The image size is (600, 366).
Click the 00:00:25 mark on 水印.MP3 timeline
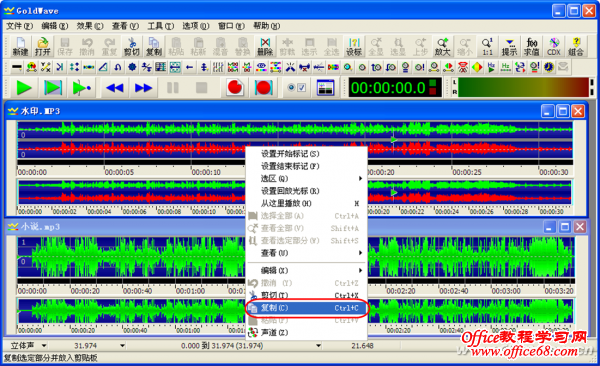467,172
